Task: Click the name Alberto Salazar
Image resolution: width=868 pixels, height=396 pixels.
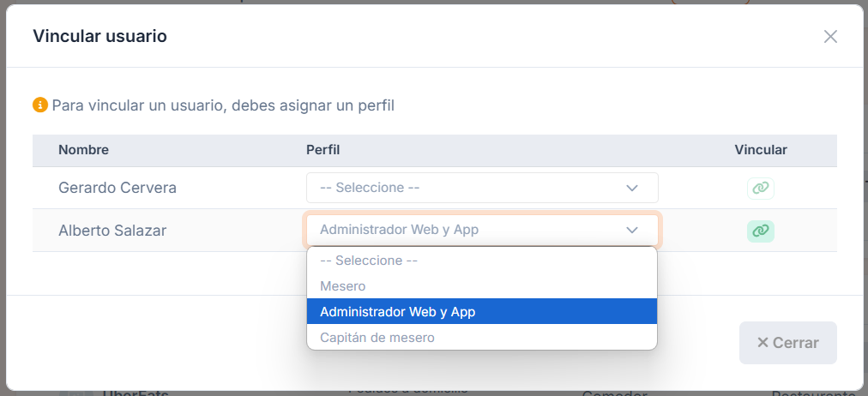Action: pos(112,231)
